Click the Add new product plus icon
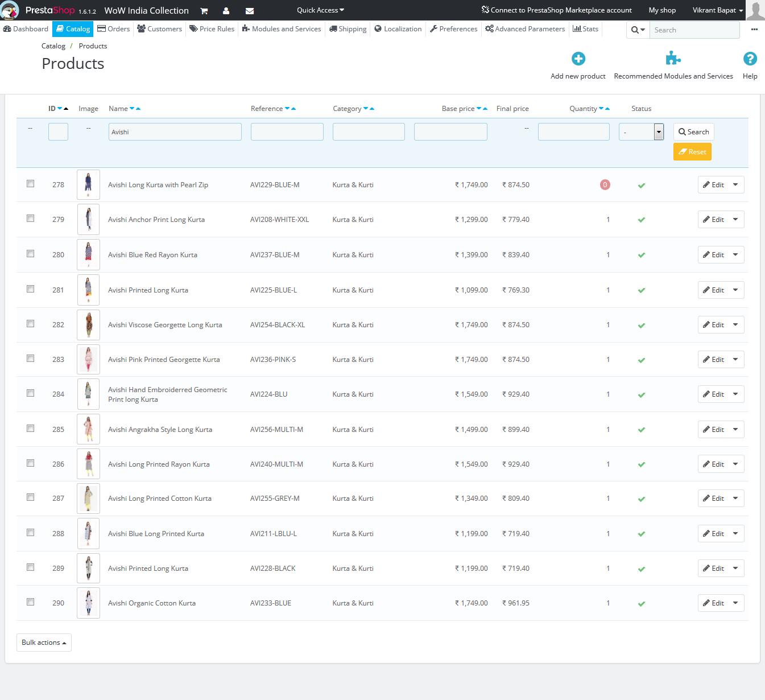This screenshot has height=700, width=765. 578,59
